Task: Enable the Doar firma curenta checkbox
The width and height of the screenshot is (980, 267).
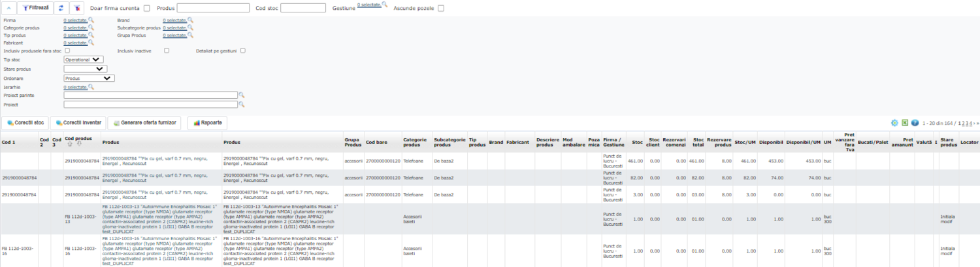Action: click(146, 8)
